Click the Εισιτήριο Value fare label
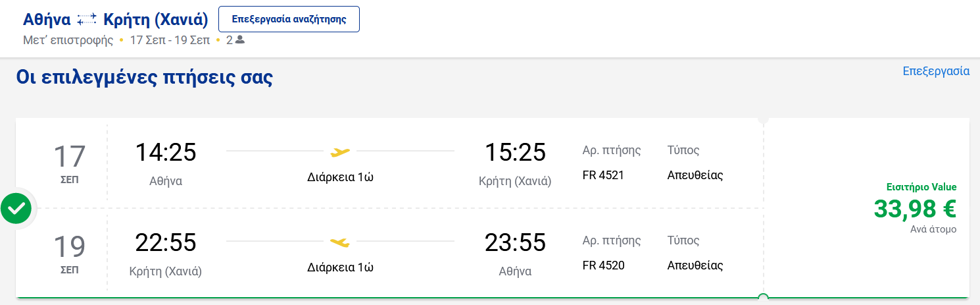980x305 pixels. [921, 187]
